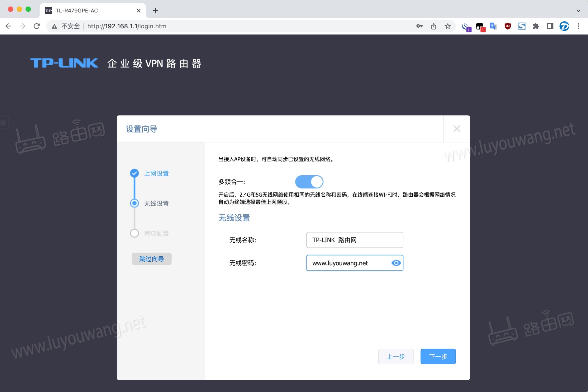The width and height of the screenshot is (588, 392).
Task: Select the 上网设置 wizard step
Action: tap(157, 173)
